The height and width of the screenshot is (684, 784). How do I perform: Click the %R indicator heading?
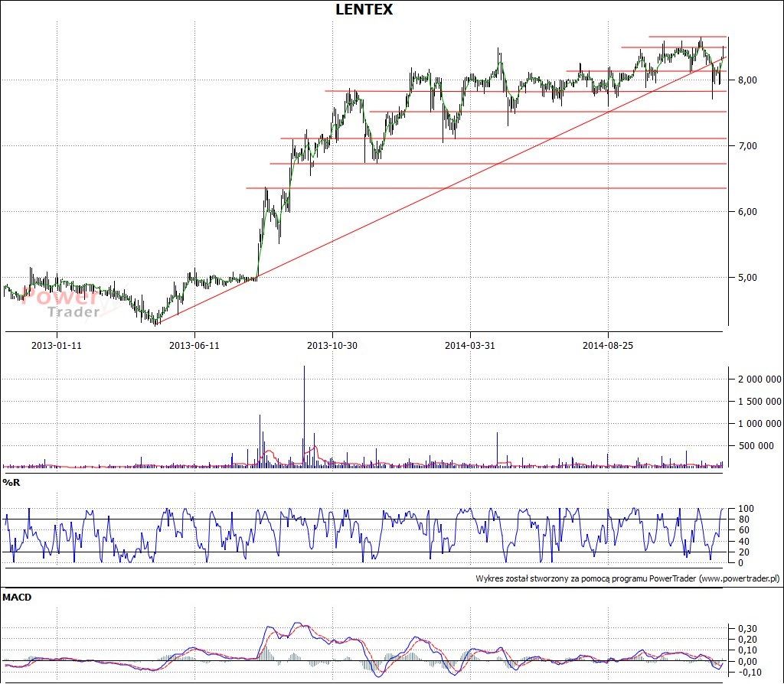(11, 483)
